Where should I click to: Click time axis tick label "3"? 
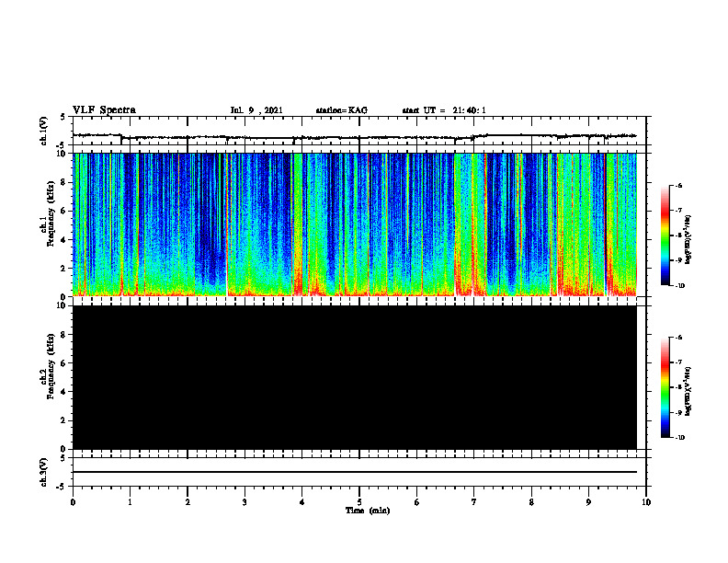point(245,502)
